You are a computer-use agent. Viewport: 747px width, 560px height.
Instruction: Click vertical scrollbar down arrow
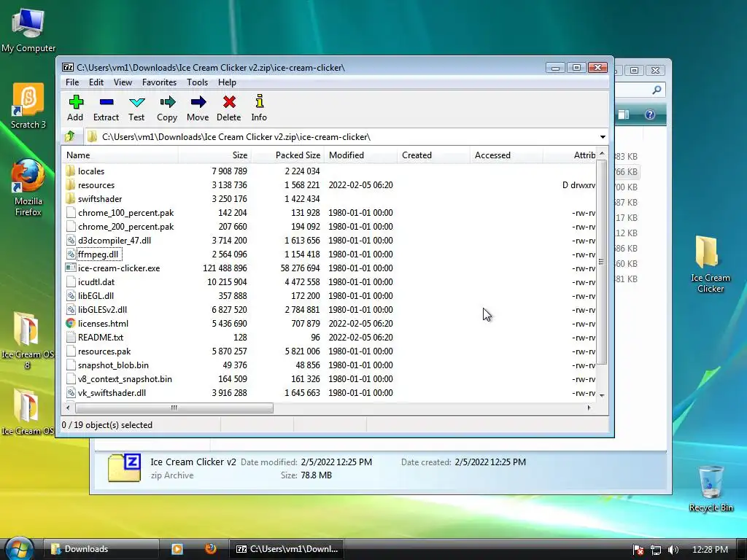[602, 395]
